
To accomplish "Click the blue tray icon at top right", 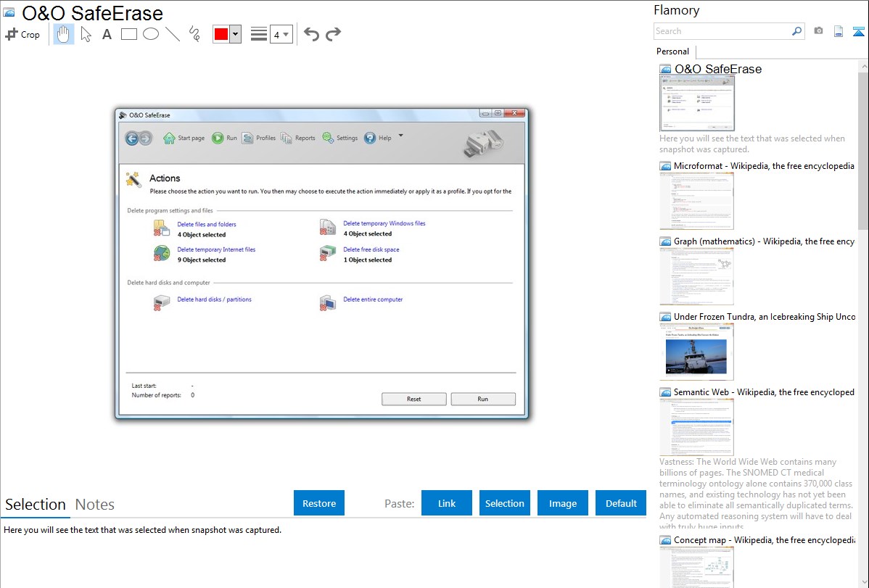I will click(x=858, y=31).
